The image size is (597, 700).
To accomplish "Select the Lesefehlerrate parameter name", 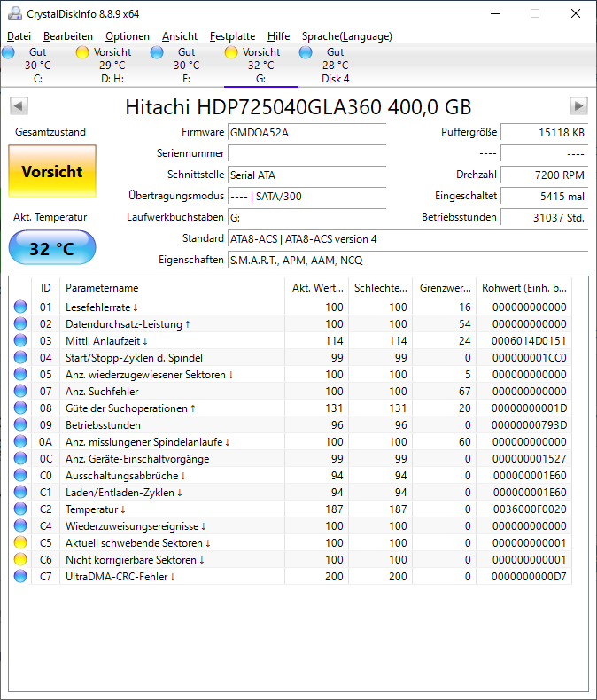I will click(x=102, y=307).
